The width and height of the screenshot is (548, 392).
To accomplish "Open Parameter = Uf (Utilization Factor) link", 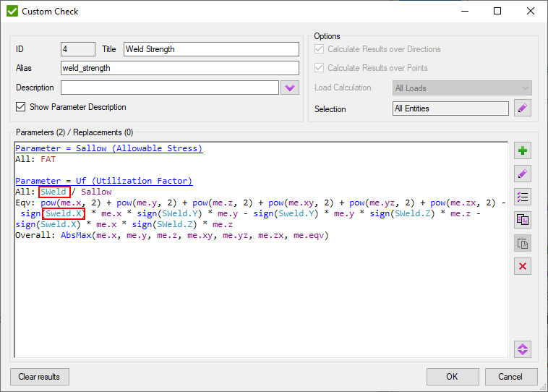I will pos(103,181).
